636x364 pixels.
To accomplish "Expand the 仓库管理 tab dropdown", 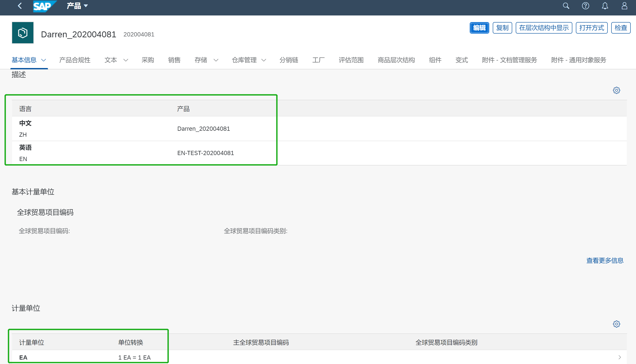I will [264, 60].
